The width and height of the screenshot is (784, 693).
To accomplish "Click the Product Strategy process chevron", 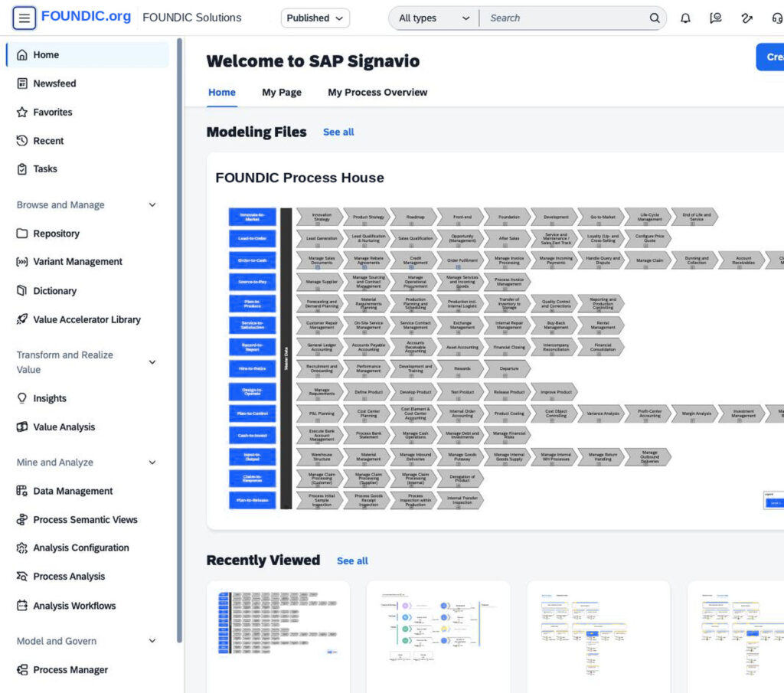I will [x=367, y=217].
